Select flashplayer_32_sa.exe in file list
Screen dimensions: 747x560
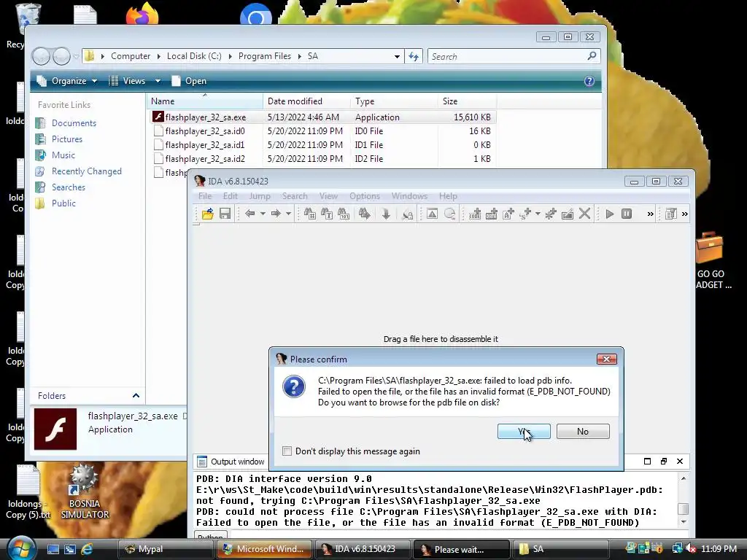323,117
